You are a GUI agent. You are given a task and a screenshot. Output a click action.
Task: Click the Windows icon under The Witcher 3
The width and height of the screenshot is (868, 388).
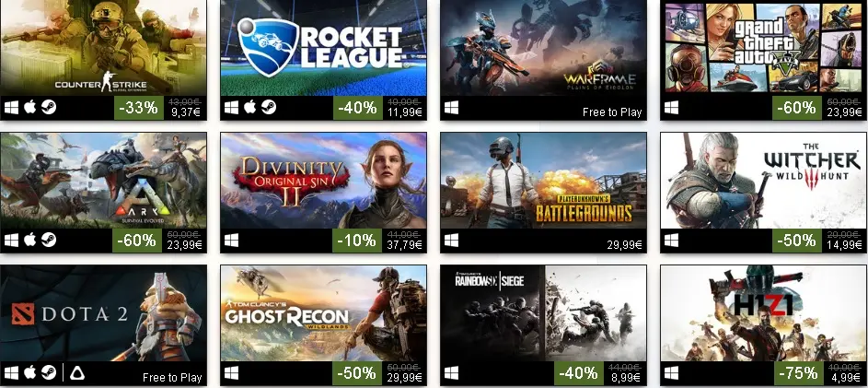pyautogui.click(x=671, y=241)
